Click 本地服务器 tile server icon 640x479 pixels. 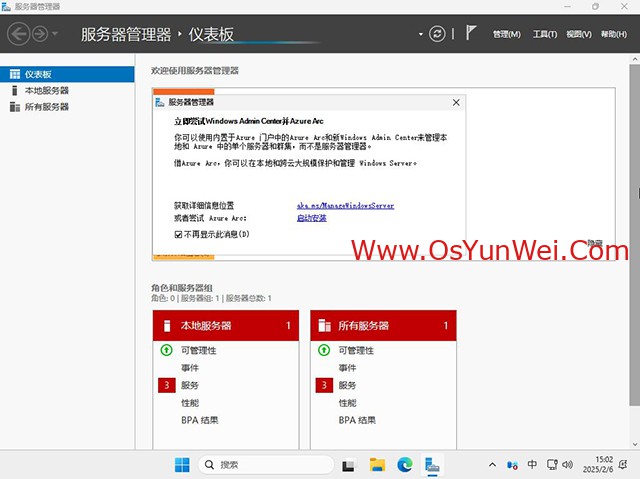coord(167,326)
